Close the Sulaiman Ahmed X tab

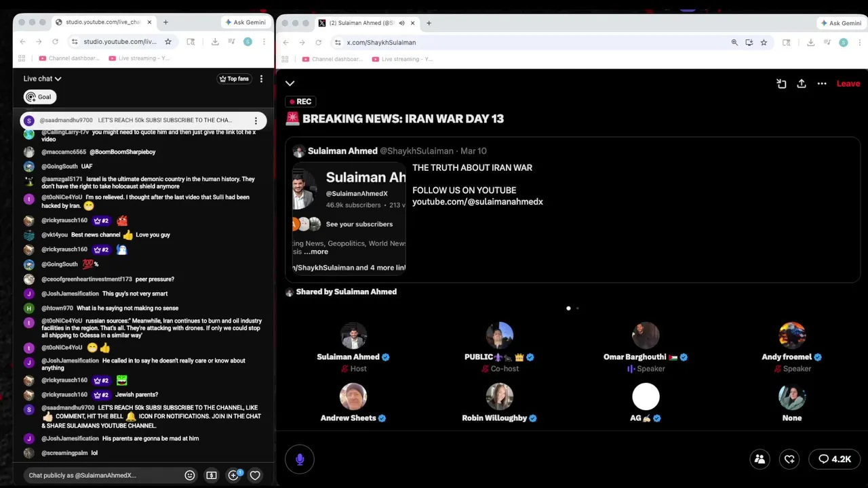[412, 22]
